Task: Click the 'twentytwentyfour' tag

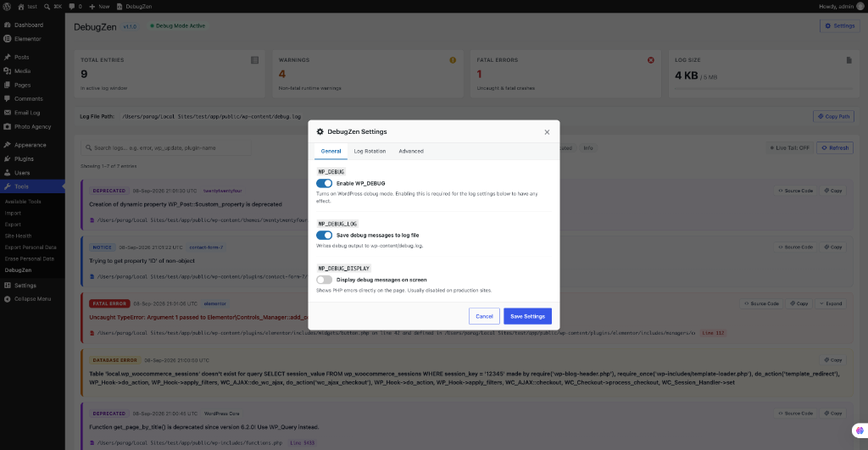Action: pos(223,191)
